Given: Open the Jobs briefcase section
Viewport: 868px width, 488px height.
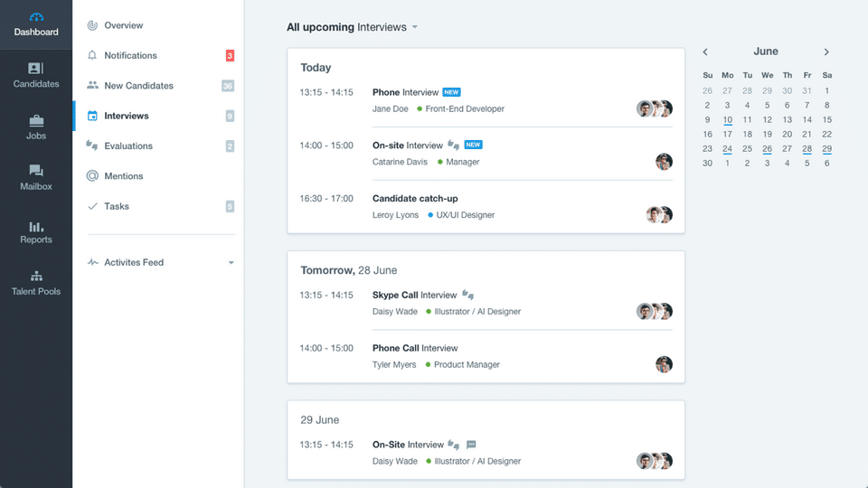Looking at the screenshot, I should point(36,127).
